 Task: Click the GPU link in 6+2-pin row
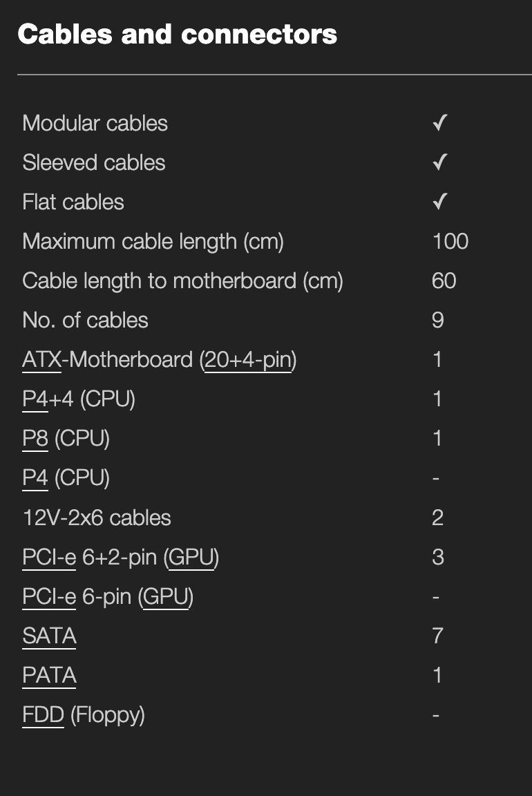(x=191, y=557)
